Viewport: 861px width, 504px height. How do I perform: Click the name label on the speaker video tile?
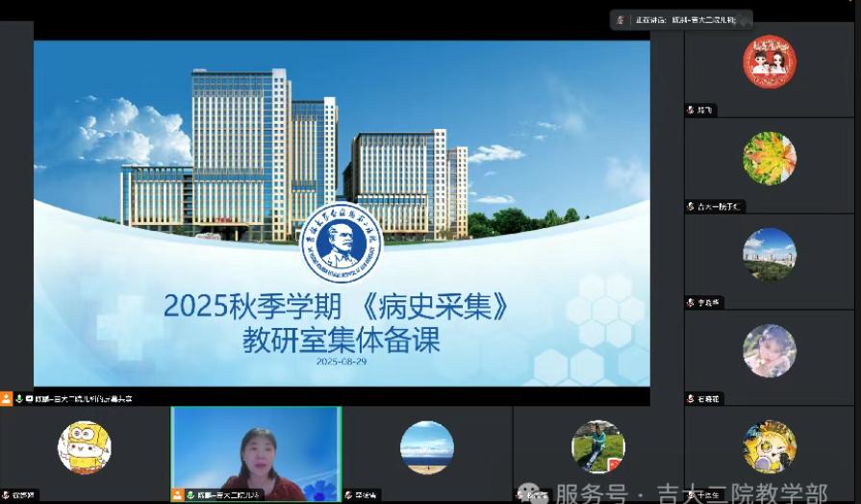click(x=228, y=495)
